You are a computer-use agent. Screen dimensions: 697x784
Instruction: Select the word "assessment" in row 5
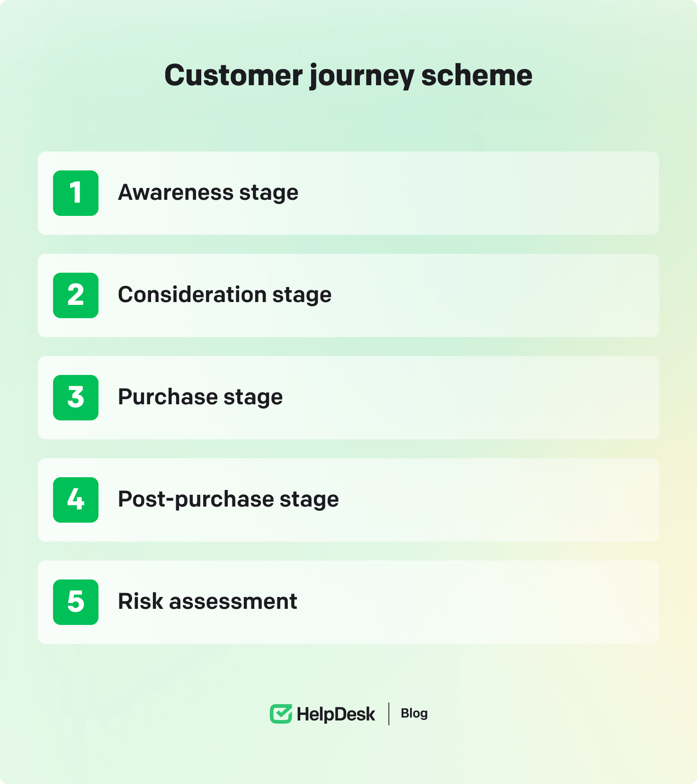point(233,602)
